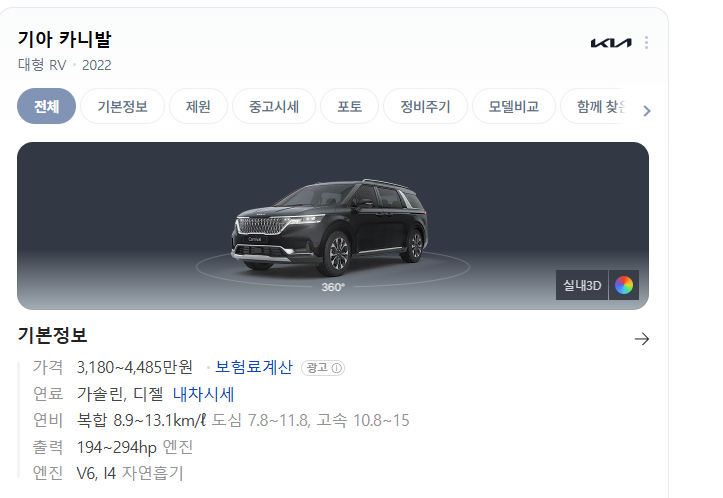Click the 기아 카니발 title
This screenshot has height=498, width=723.
65,39
